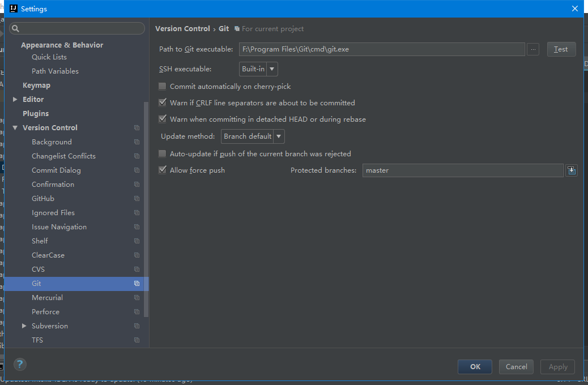Select Path Variables in the sidebar
588x385 pixels.
pyautogui.click(x=55, y=71)
